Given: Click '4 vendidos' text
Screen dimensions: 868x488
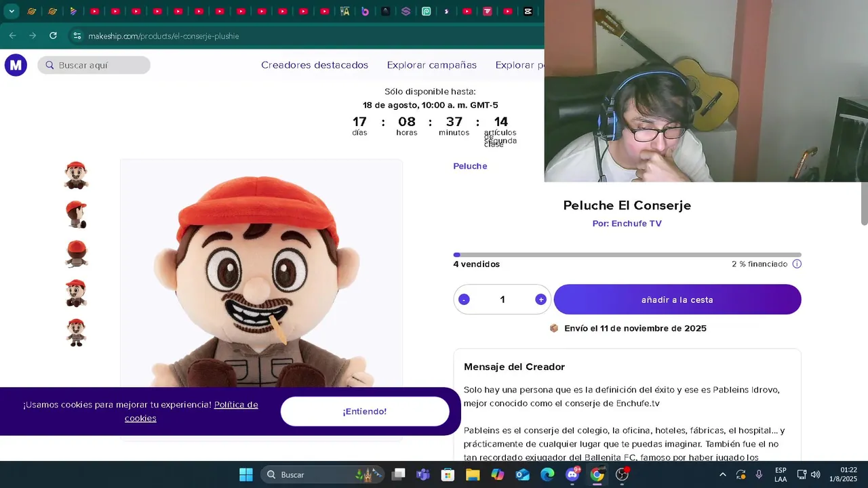Looking at the screenshot, I should [477, 264].
